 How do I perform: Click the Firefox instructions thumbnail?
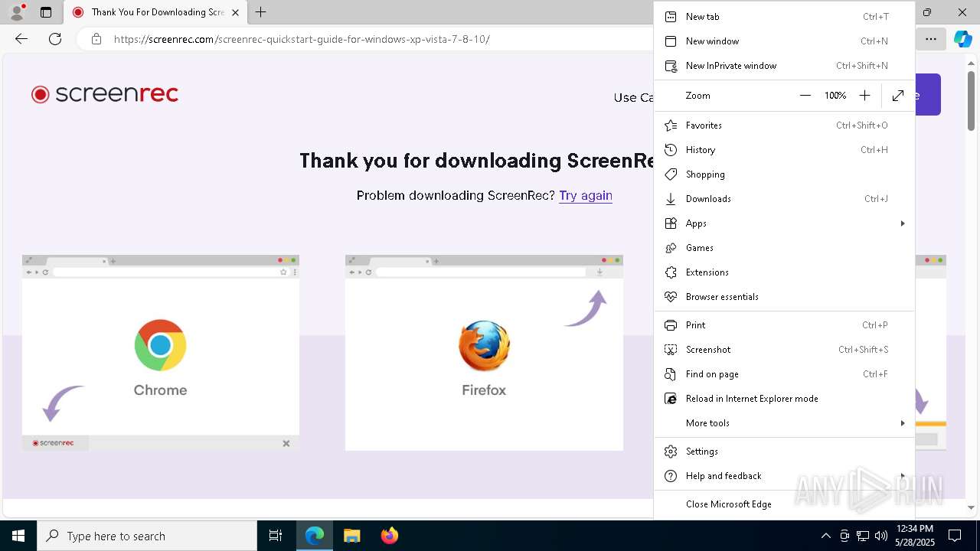coord(484,353)
